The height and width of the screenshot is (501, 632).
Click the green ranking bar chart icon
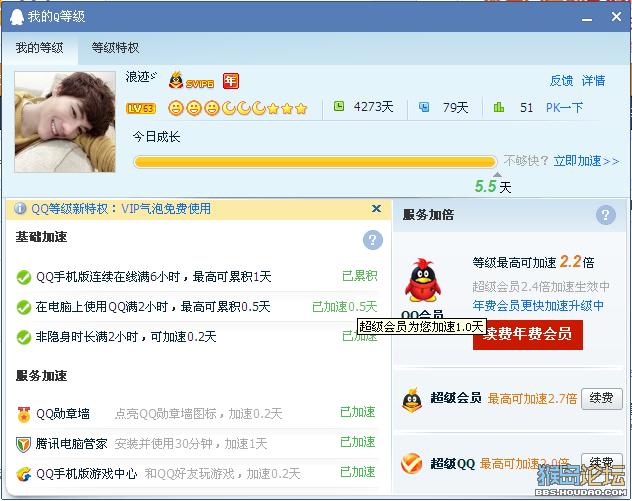click(x=499, y=107)
